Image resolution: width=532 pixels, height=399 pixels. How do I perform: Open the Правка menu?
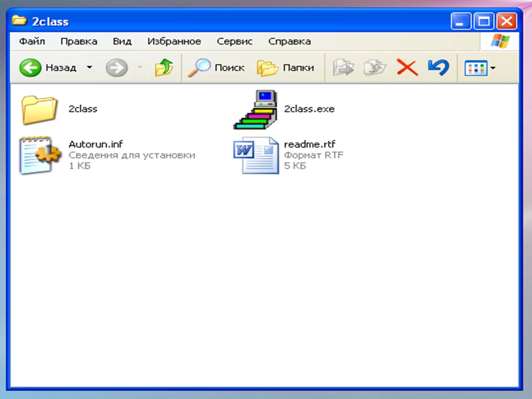pyautogui.click(x=79, y=41)
